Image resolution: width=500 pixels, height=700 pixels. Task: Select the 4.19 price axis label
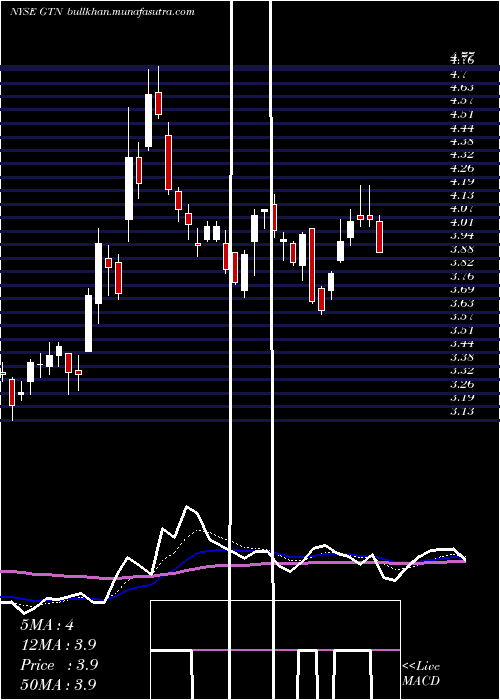pos(462,182)
